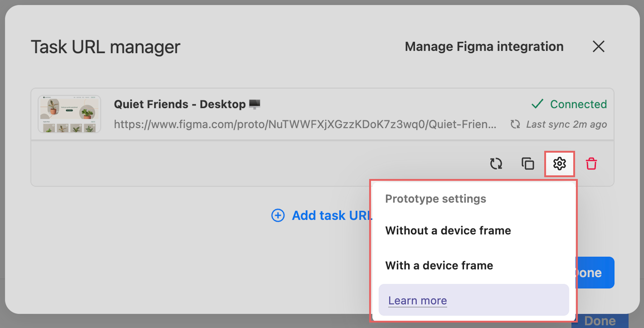
Task: Click the Quiet Friends prototype thumbnail
Action: [69, 114]
